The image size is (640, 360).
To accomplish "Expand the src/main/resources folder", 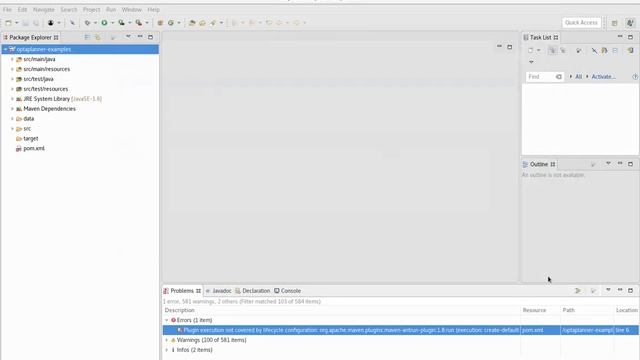I will pos(12,69).
